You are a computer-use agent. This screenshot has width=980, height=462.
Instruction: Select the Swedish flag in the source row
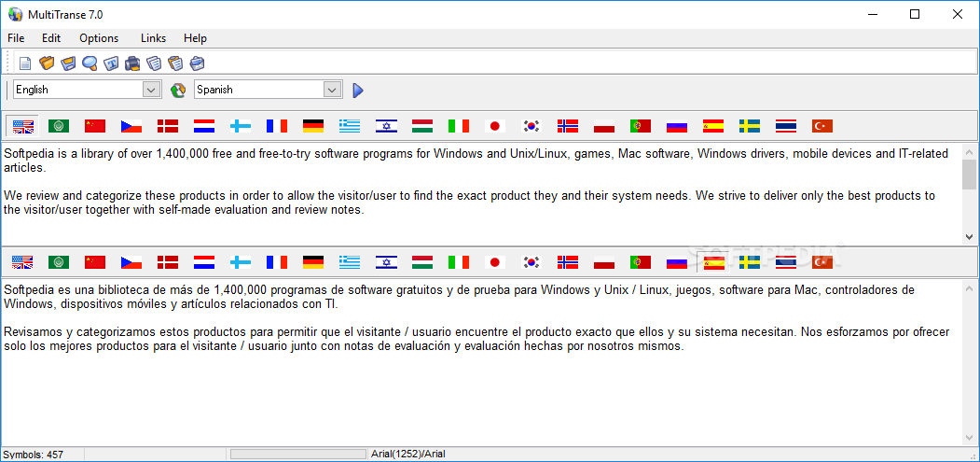(750, 126)
